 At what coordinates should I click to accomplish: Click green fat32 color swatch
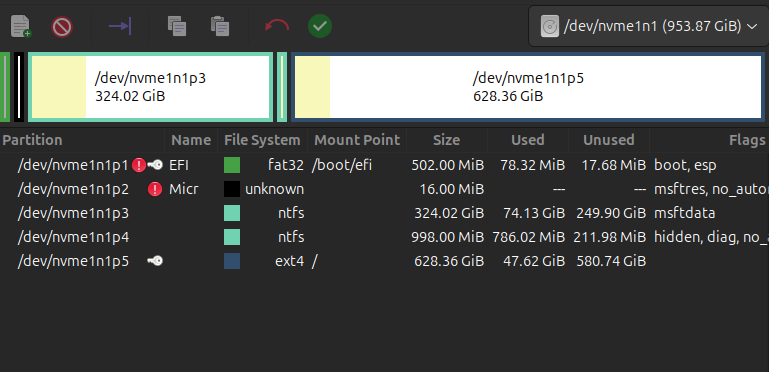(x=232, y=165)
